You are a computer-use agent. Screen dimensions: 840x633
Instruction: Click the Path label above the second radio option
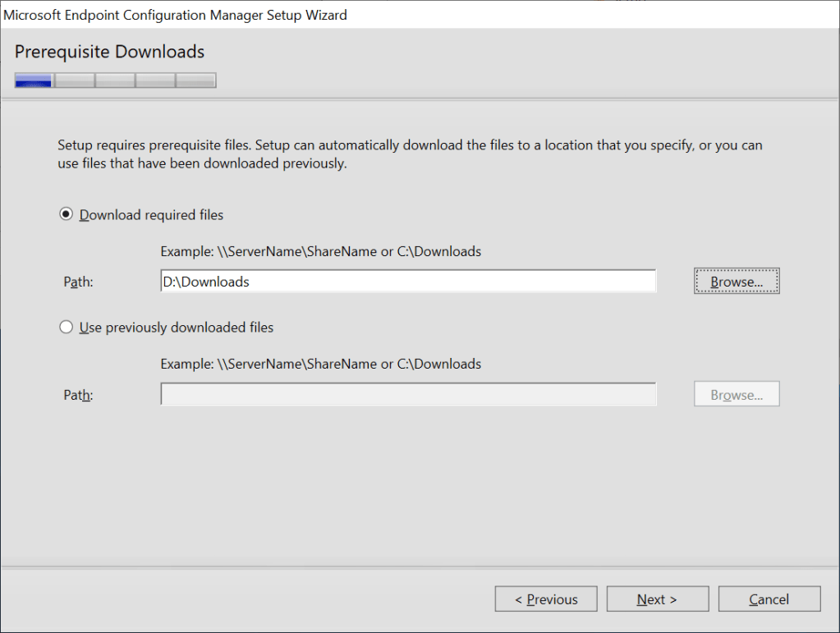click(x=79, y=282)
